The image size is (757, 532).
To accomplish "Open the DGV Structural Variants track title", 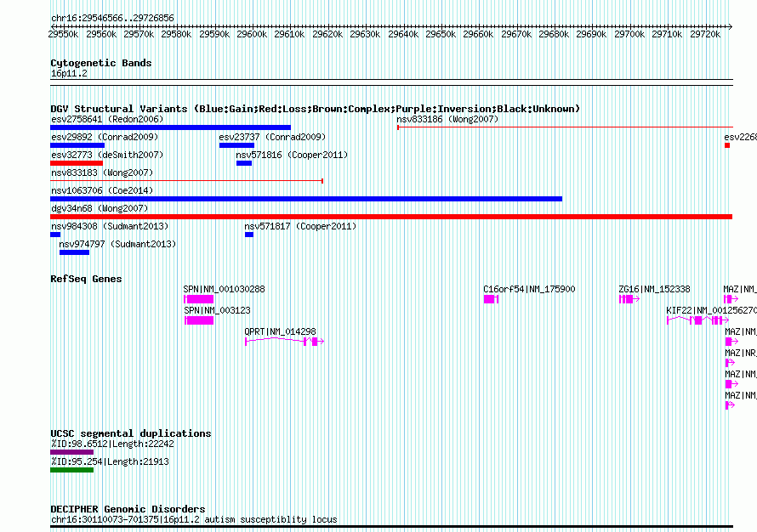I will pos(316,109).
